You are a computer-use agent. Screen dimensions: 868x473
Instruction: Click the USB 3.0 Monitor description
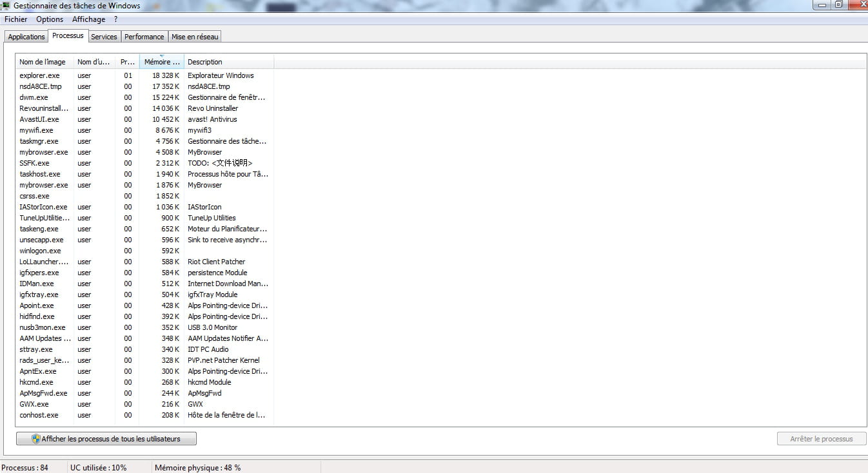[x=212, y=327]
